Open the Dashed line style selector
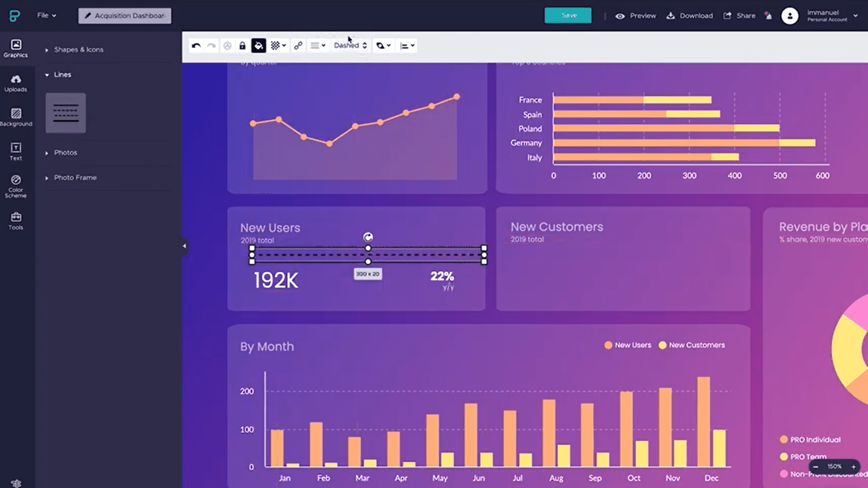 pos(350,46)
